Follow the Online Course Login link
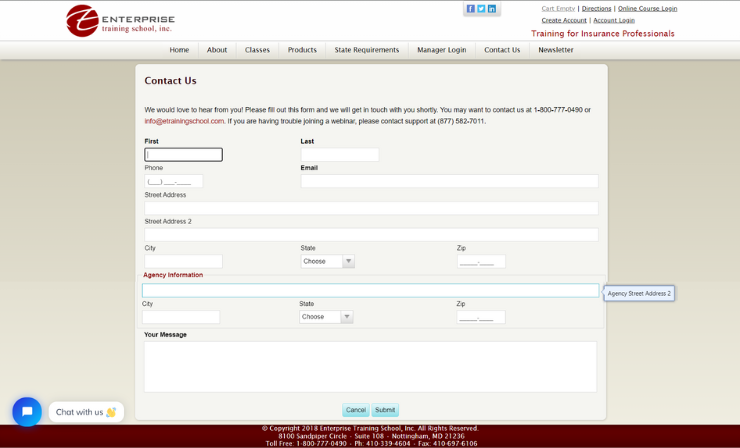This screenshot has width=740, height=448. [647, 8]
